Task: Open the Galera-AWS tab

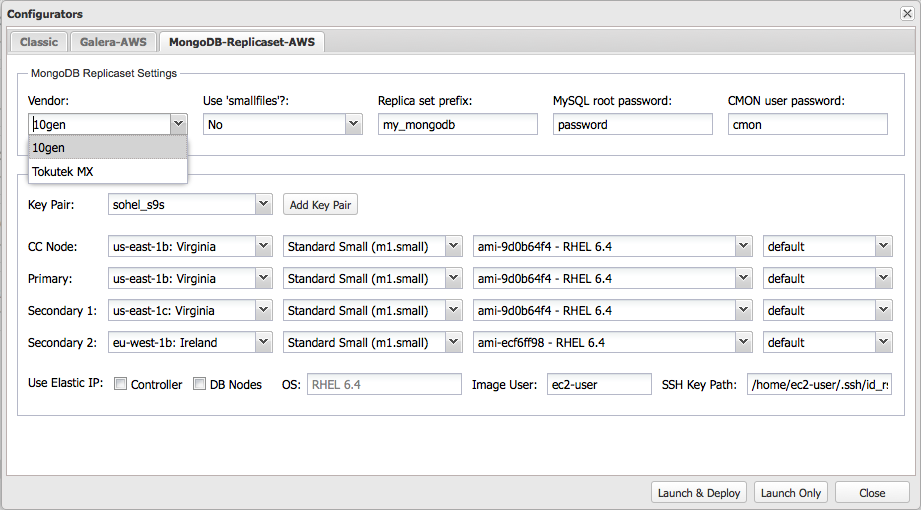Action: tap(113, 42)
